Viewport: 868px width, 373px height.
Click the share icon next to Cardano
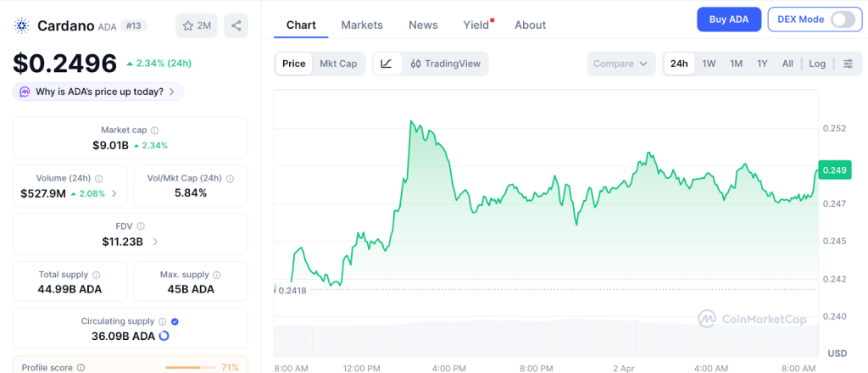coord(236,25)
